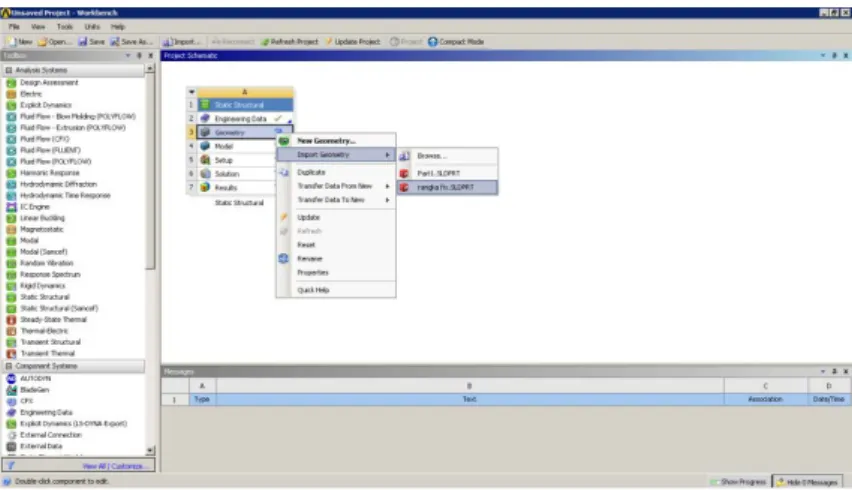Click the Harmonic Response icon
852x490 pixels.
pyautogui.click(x=11, y=173)
